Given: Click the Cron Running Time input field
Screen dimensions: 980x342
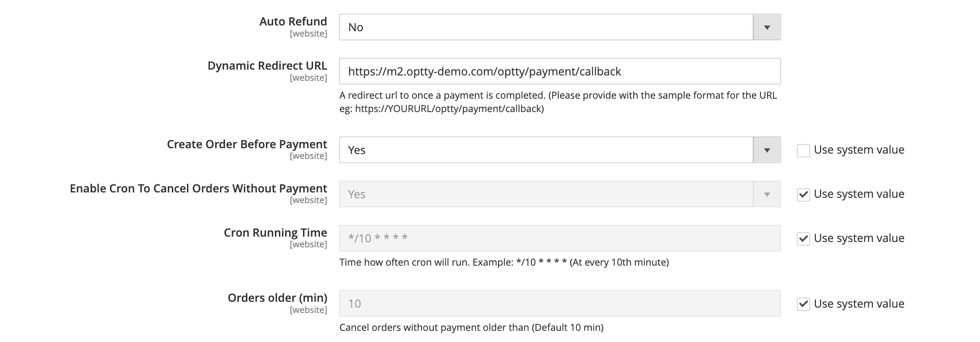Looking at the screenshot, I should (x=560, y=238).
